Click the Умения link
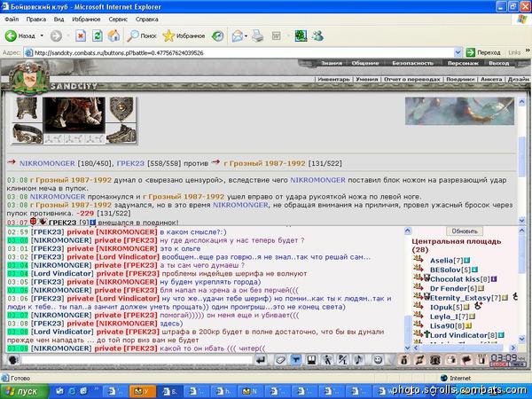The width and height of the screenshot is (532, 399). point(367,79)
